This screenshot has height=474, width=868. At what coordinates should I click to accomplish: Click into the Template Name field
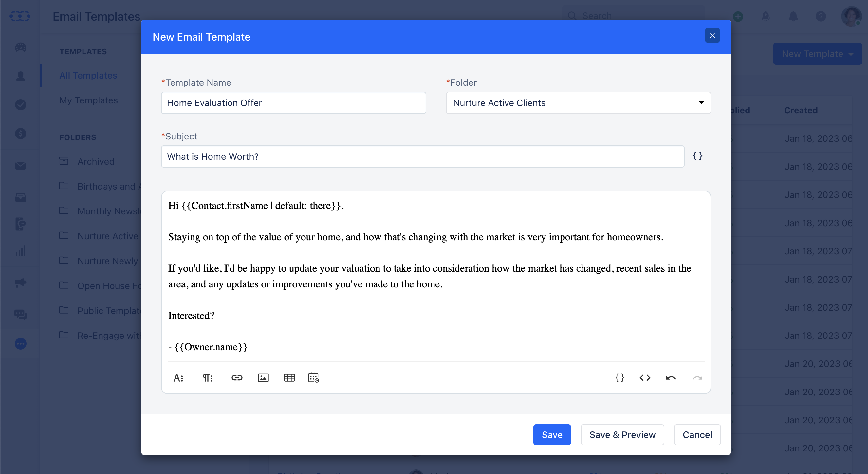point(293,103)
